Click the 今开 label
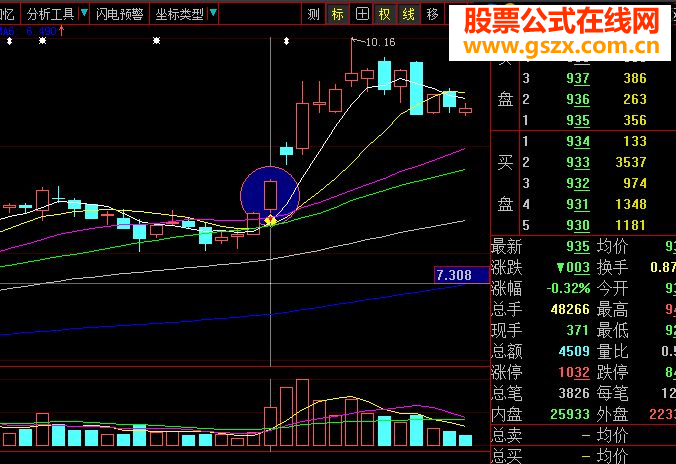 click(612, 288)
